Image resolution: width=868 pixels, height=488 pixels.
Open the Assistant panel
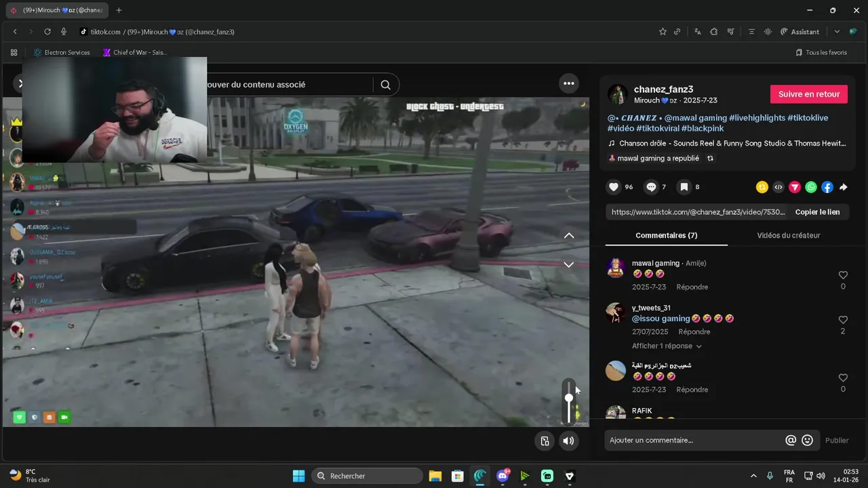coord(800,32)
